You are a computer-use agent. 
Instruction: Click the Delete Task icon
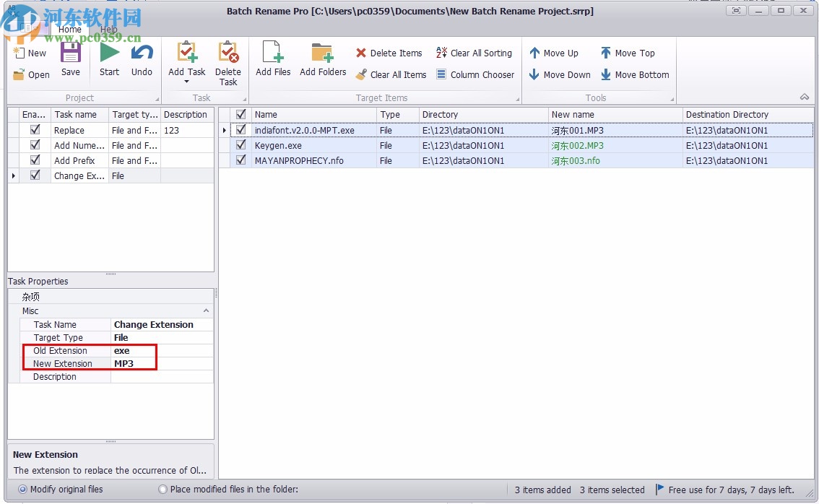pyautogui.click(x=228, y=54)
